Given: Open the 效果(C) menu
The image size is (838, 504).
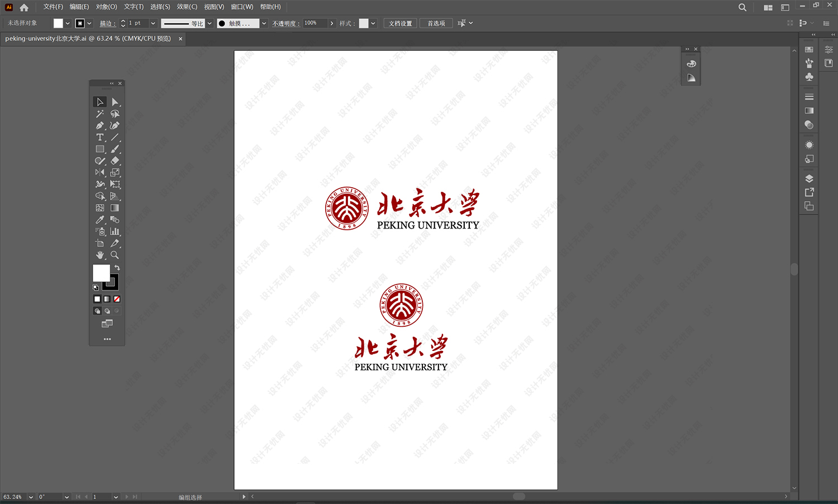Looking at the screenshot, I should pyautogui.click(x=187, y=7).
